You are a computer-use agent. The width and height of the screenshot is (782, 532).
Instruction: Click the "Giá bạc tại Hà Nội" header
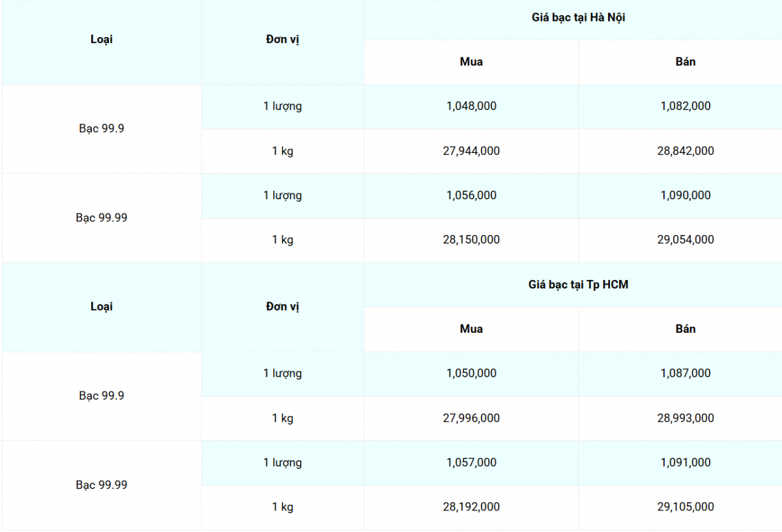coord(578,18)
